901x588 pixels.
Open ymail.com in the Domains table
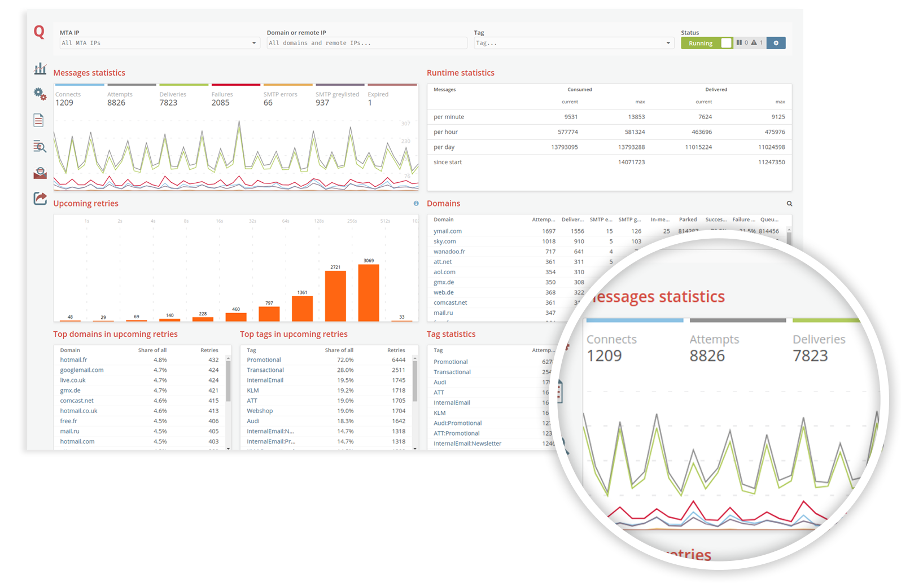[x=448, y=231]
